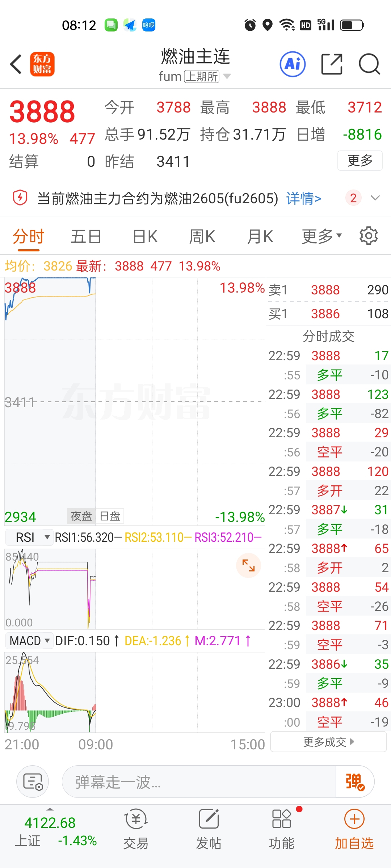This screenshot has height=868, width=391.
Task: Switch chart to 夜盘 session
Action: click(81, 516)
